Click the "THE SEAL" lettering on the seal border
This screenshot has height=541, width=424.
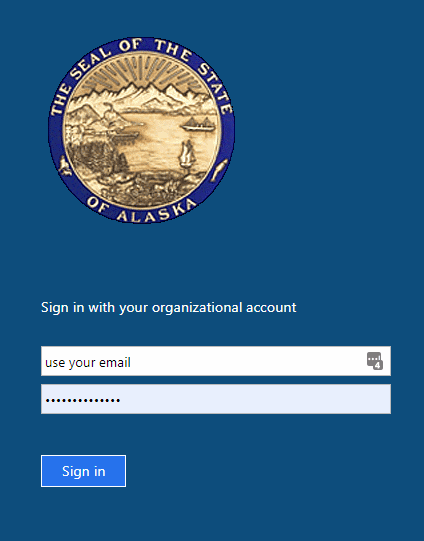(80, 81)
